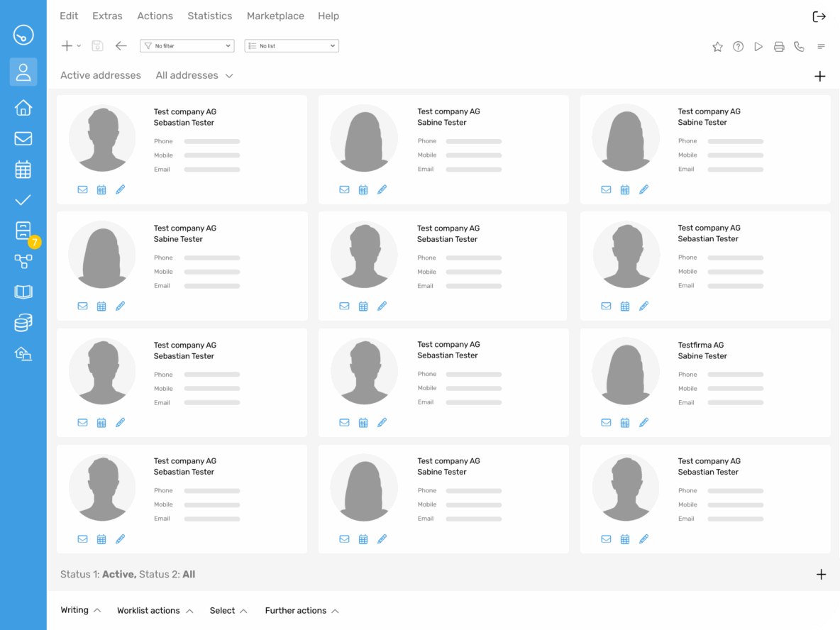Click the play triangle icon in the toolbar
Viewport: 840px width, 630px height.
tap(758, 45)
